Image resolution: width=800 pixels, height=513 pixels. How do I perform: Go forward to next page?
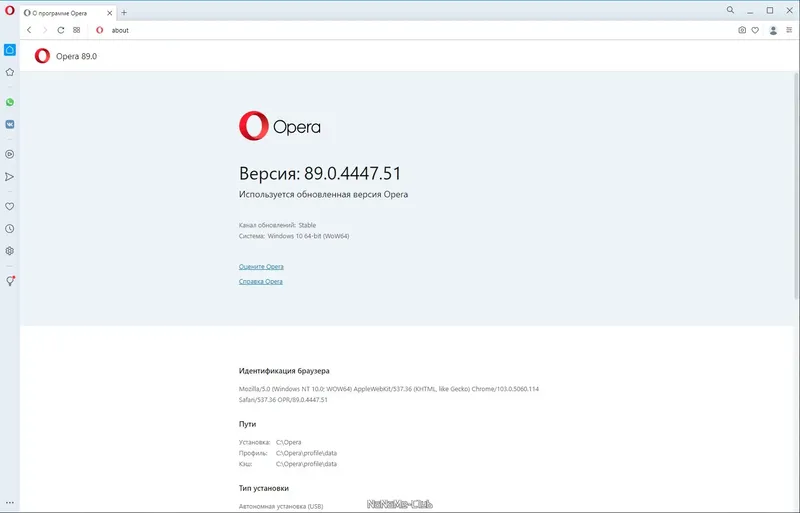click(x=45, y=30)
